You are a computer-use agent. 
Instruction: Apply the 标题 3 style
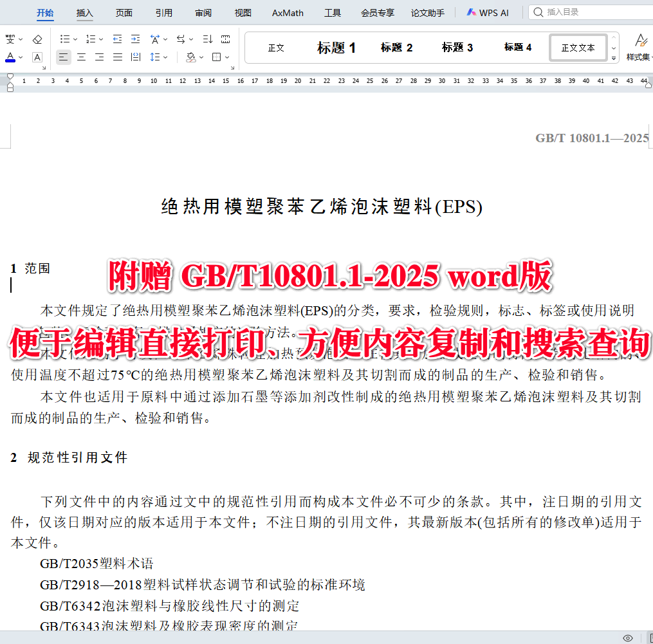click(457, 48)
